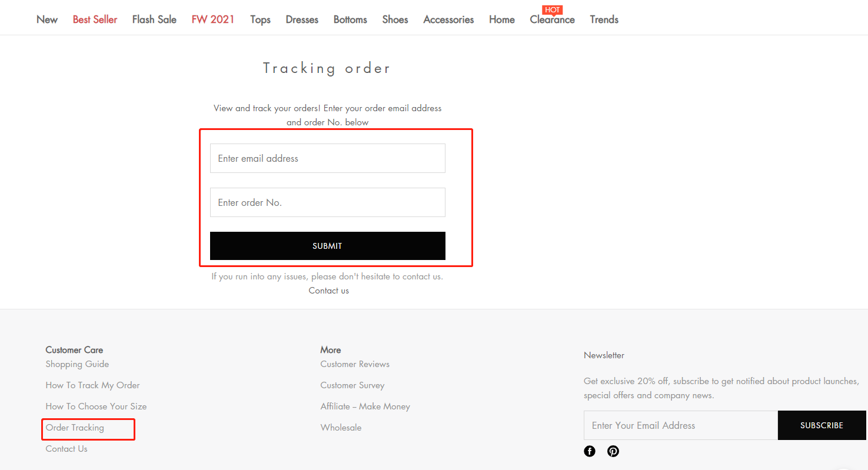Submit the tracking order form
Screen dimensions: 868x470
[x=328, y=246]
